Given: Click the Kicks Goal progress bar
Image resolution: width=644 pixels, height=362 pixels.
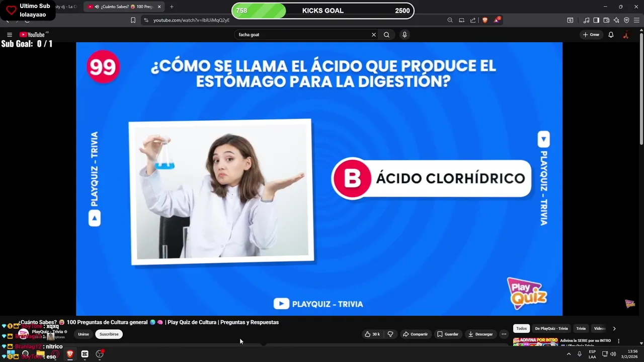Looking at the screenshot, I should [323, 11].
